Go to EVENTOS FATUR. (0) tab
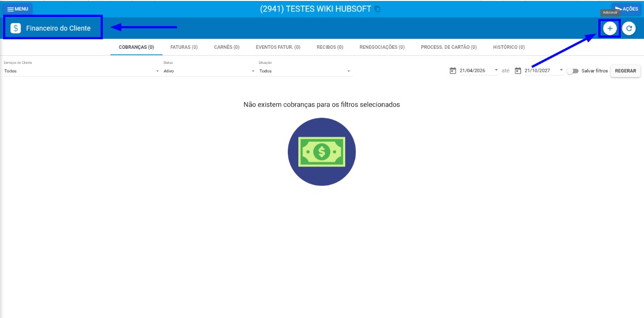 pos(278,47)
